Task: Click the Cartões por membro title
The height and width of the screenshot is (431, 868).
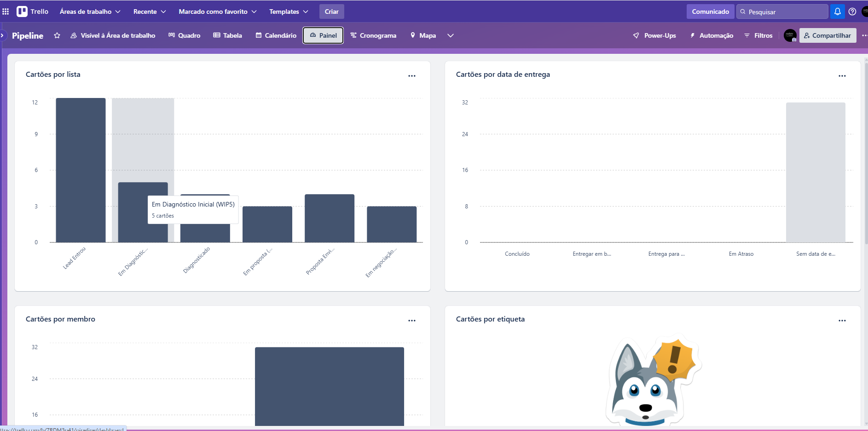Action: 60,319
